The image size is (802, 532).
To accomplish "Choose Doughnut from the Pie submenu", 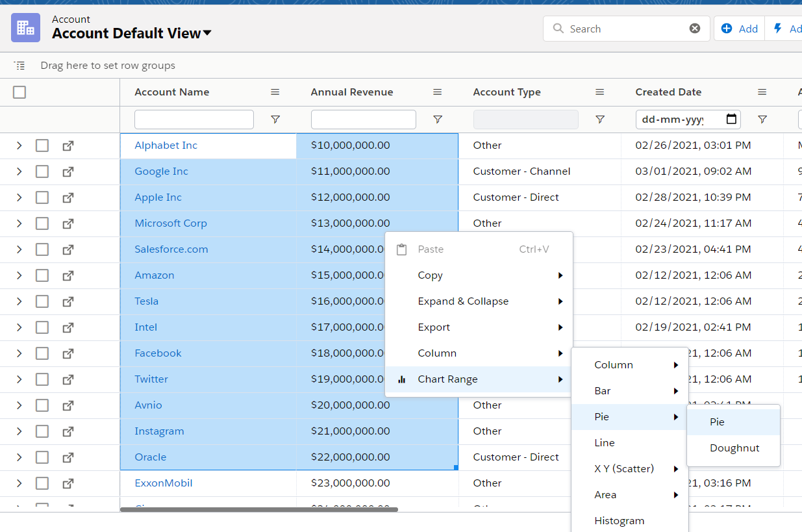I will click(x=734, y=448).
